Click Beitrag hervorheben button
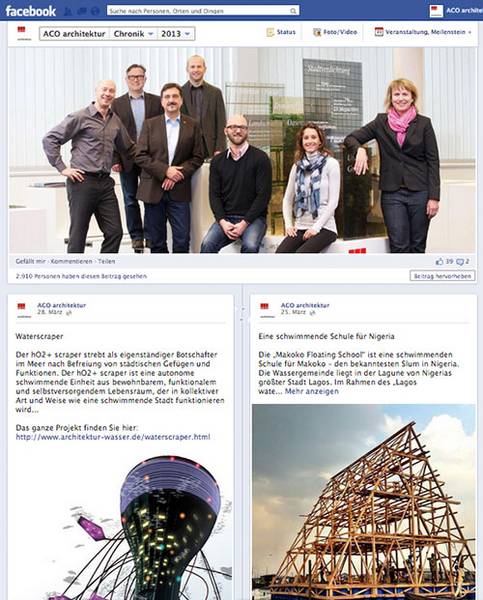483x600 pixels. pyautogui.click(x=442, y=276)
